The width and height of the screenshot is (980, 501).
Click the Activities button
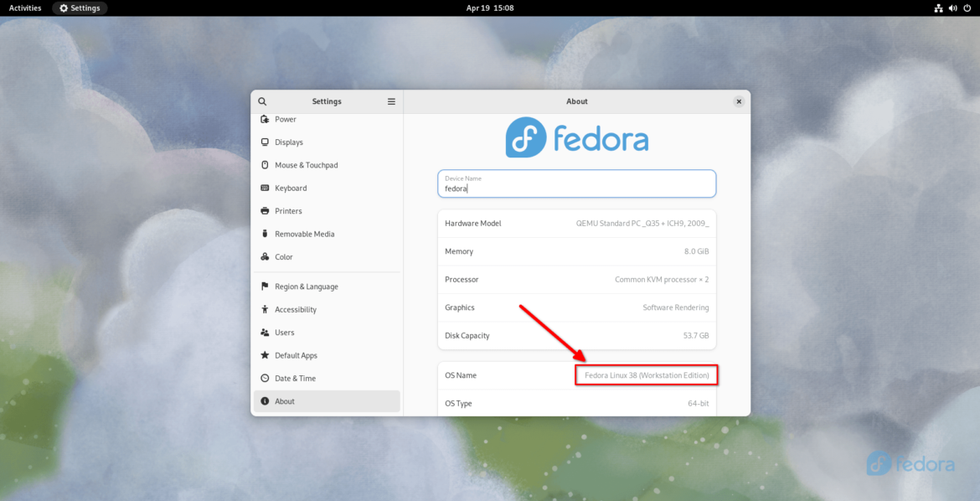[25, 8]
